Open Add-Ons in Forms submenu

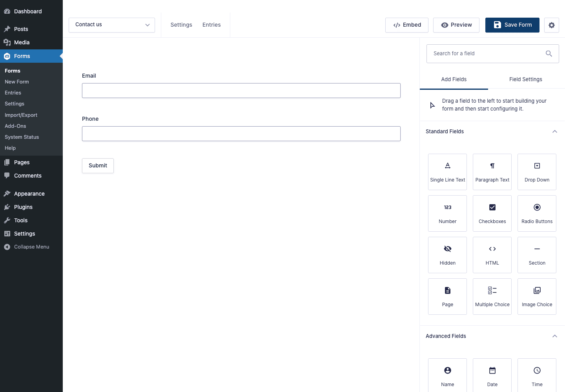tap(31, 126)
